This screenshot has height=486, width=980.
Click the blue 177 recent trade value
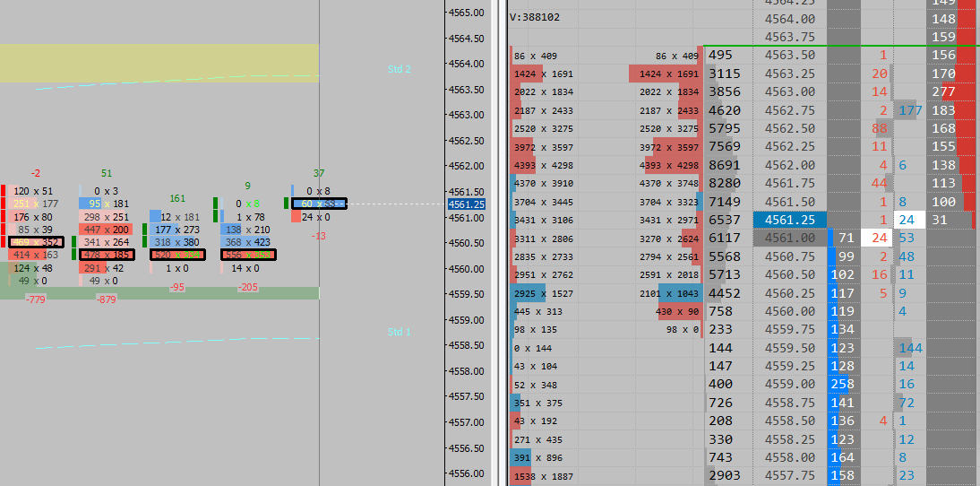click(x=909, y=110)
